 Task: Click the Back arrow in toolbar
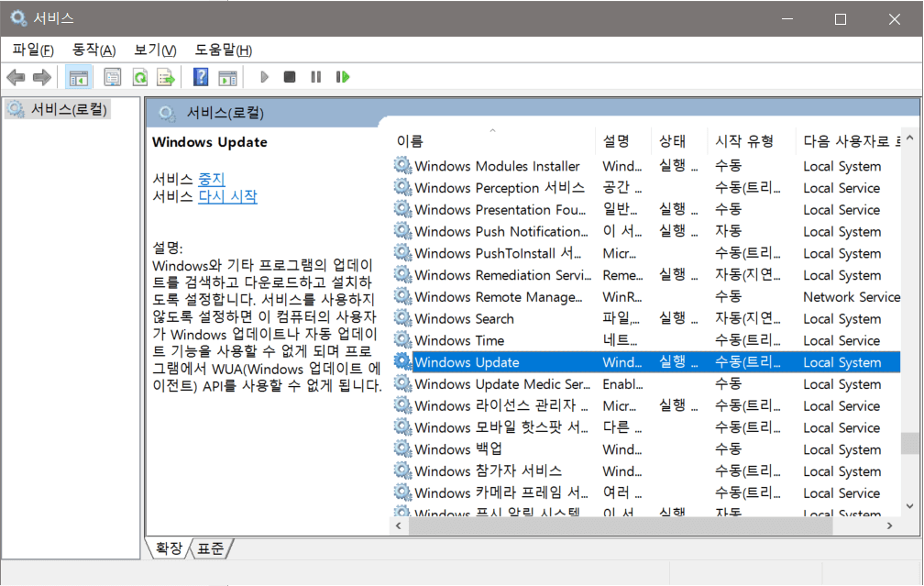tap(16, 77)
